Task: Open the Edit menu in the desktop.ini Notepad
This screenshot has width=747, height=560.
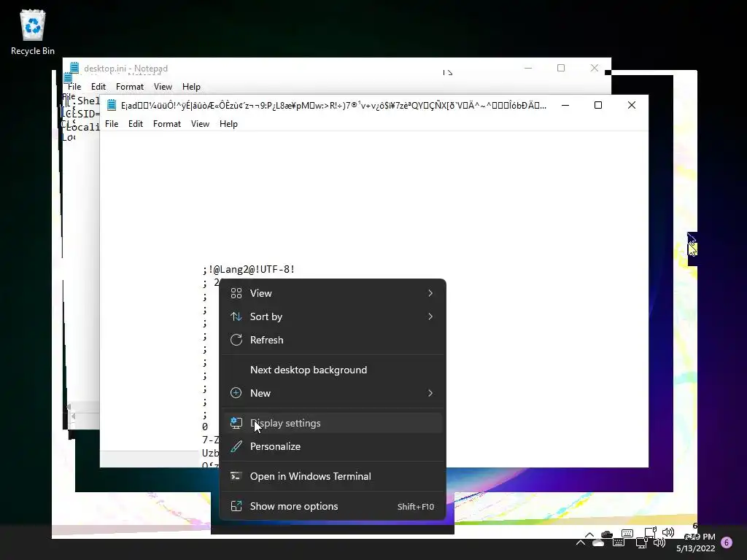Action: tap(98, 87)
